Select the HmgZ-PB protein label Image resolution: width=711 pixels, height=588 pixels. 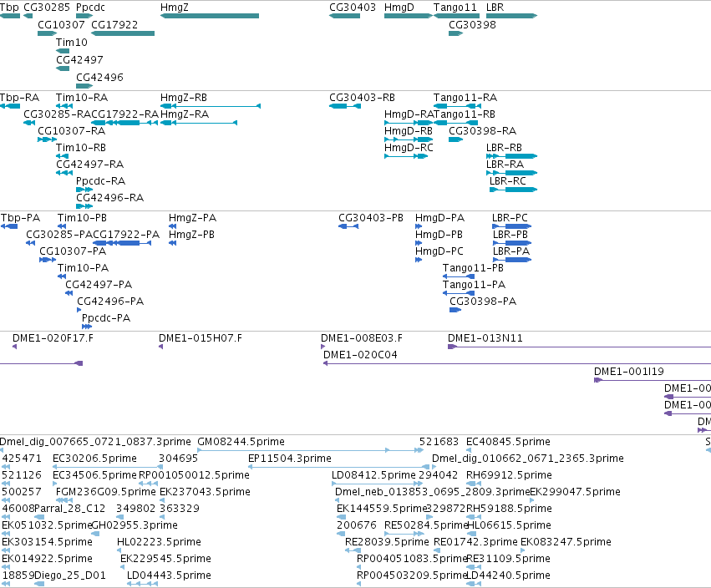pyautogui.click(x=192, y=235)
